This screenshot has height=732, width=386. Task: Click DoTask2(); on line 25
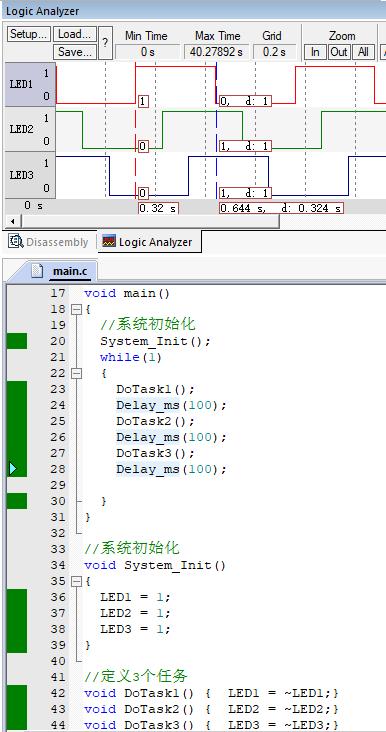tap(155, 421)
